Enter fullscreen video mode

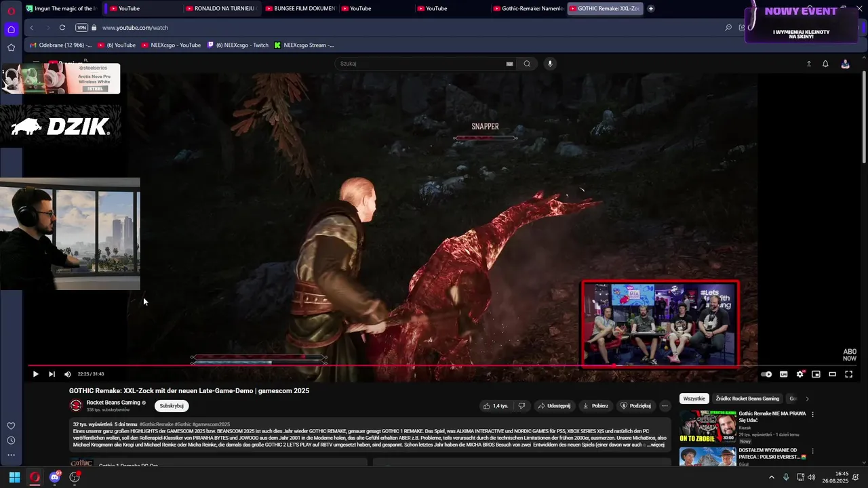pos(848,374)
